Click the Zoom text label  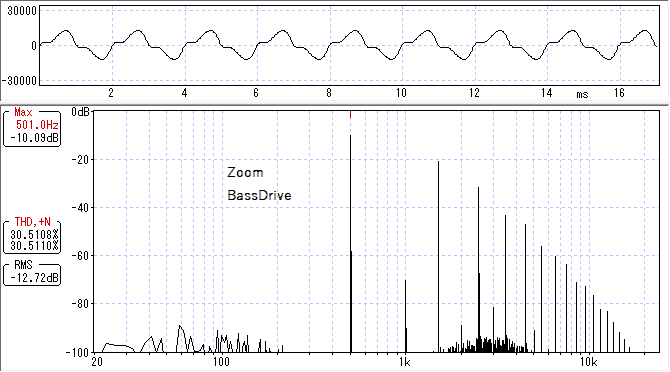pyautogui.click(x=245, y=173)
